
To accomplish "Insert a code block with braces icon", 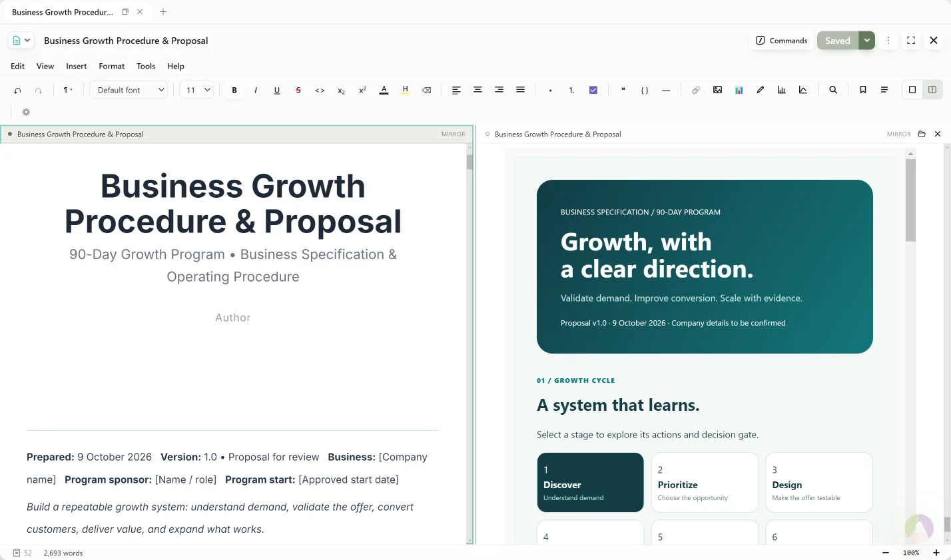I will (x=645, y=90).
